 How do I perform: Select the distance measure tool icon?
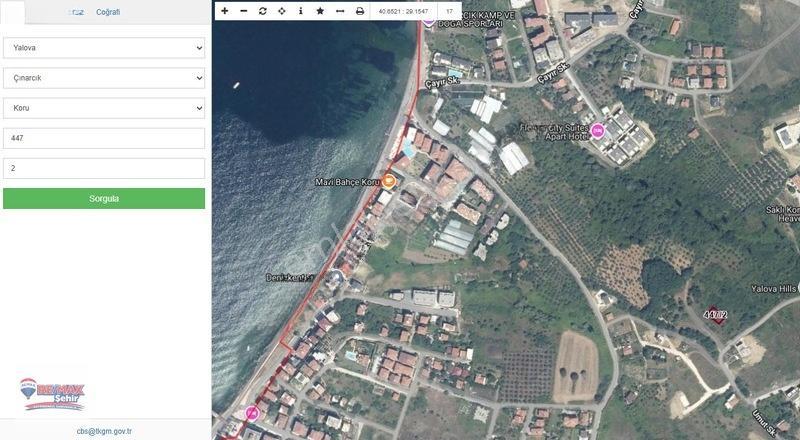(x=340, y=11)
